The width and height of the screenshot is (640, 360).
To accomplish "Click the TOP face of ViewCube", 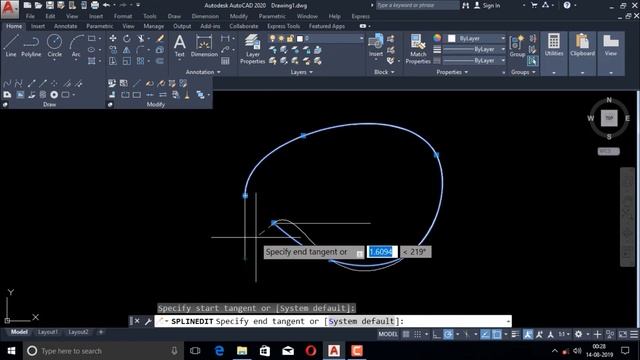I will coord(609,118).
